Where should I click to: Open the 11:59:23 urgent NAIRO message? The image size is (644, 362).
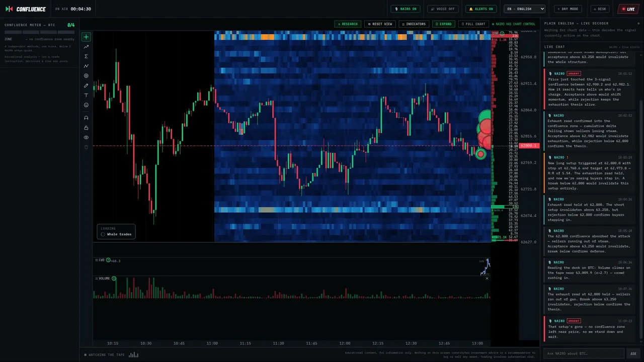click(x=589, y=328)
